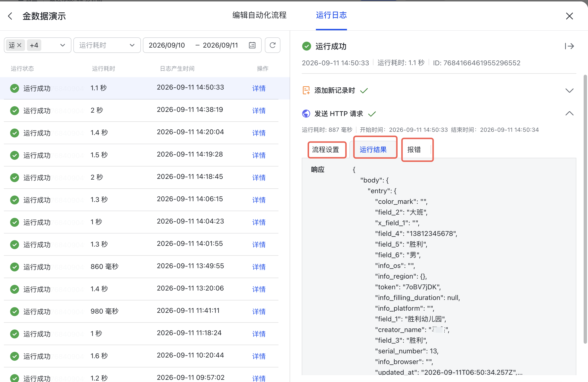Click the 日志产生时间 column header
Viewport: 588px width, 382px height.
177,69
